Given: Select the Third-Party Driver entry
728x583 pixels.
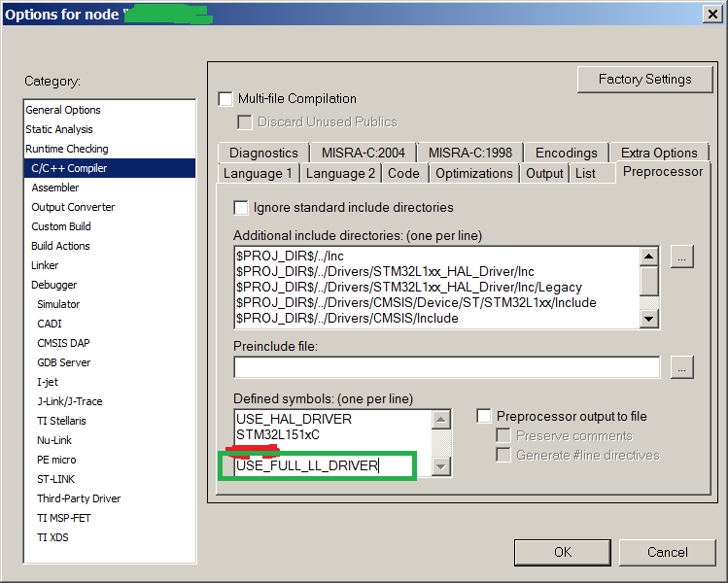Looking at the screenshot, I should (79, 499).
